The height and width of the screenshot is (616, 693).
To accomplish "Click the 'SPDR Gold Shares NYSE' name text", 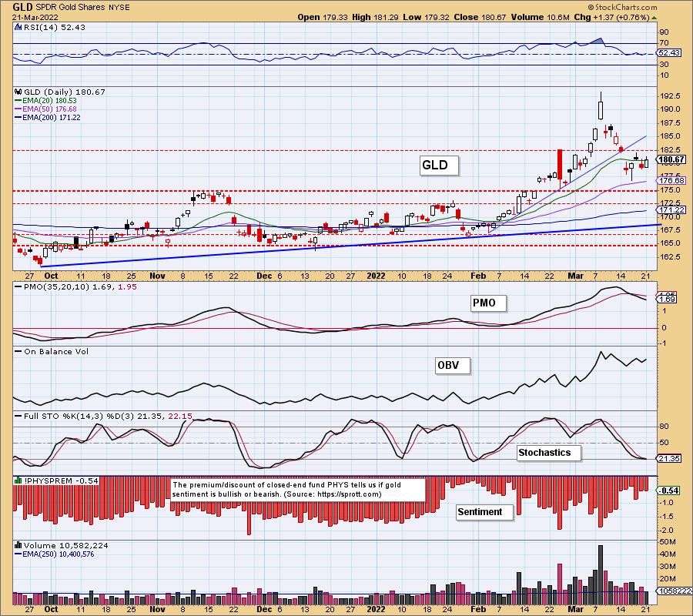I will click(x=82, y=8).
